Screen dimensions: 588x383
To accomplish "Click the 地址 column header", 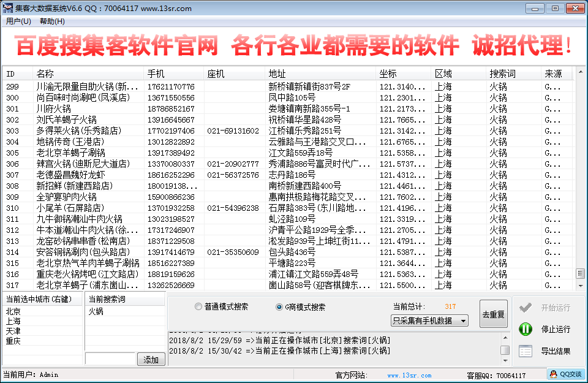I will pyautogui.click(x=320, y=74).
